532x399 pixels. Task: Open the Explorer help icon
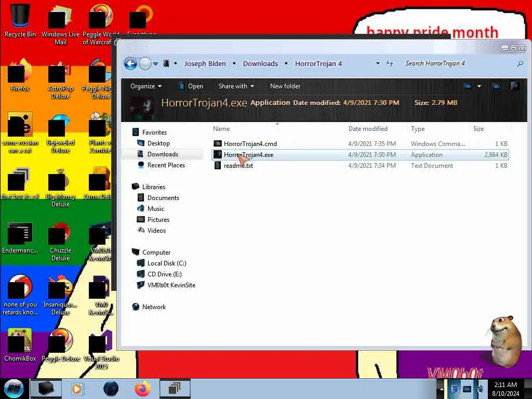(x=515, y=86)
